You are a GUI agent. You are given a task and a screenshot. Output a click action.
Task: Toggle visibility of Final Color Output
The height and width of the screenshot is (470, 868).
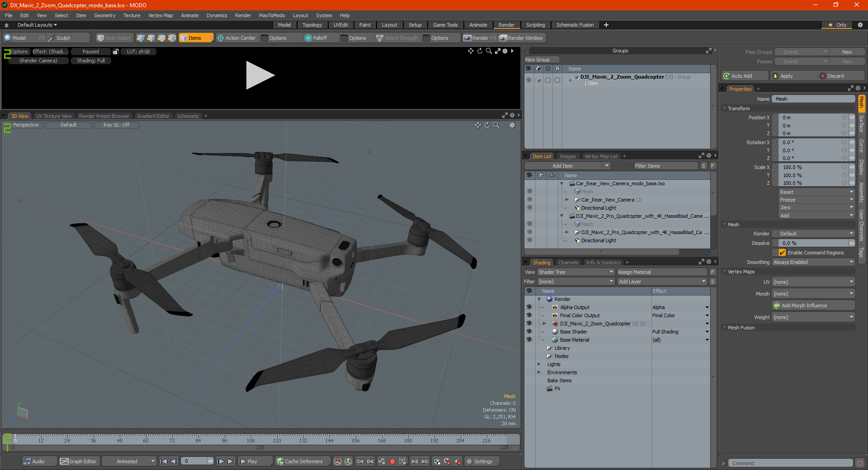point(529,315)
